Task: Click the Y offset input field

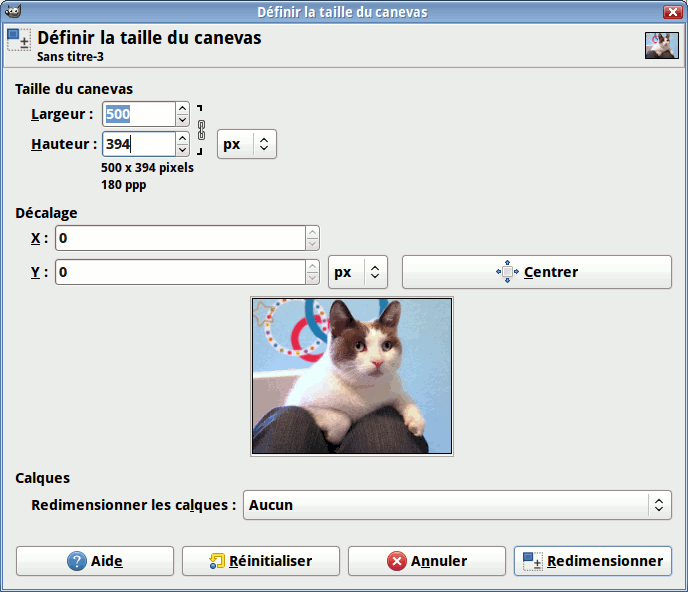Action: (180, 272)
